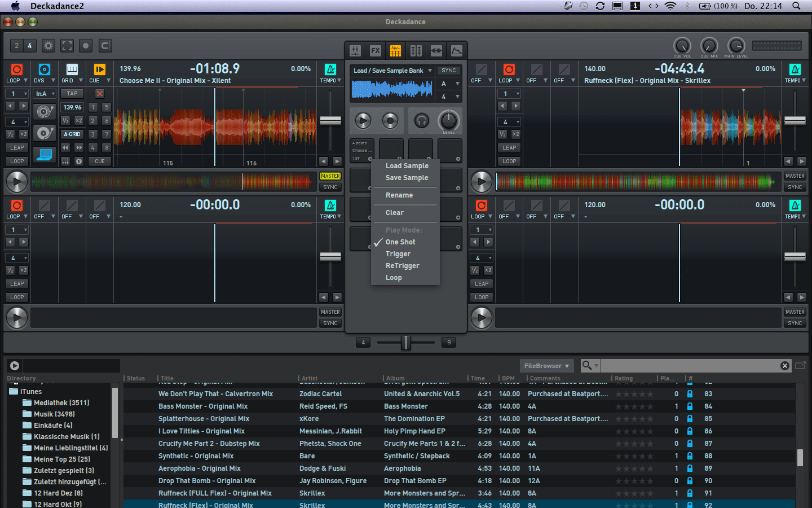Select the Klassische Musik playlist folder
Image resolution: width=812 pixels, height=508 pixels.
[x=66, y=436]
